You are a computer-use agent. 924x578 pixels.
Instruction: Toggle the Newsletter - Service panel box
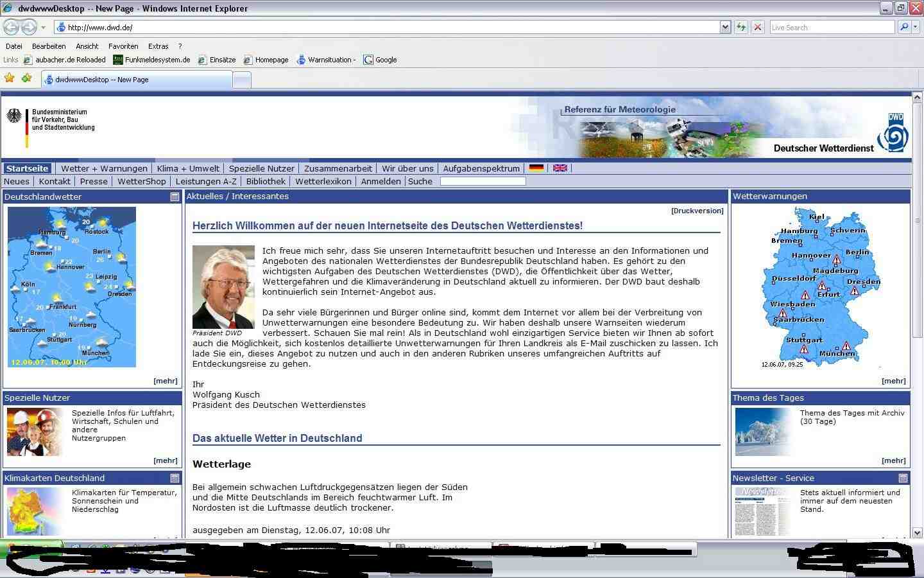coord(903,478)
